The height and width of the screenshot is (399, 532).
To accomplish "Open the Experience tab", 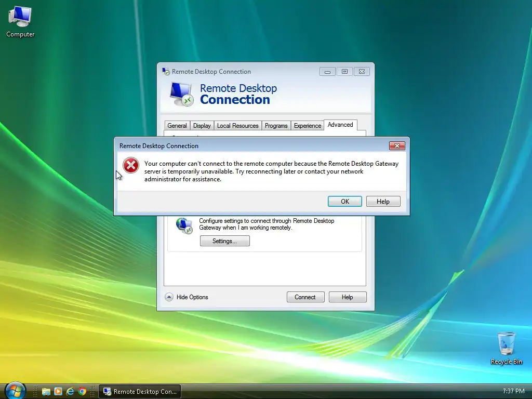I will click(x=308, y=126).
